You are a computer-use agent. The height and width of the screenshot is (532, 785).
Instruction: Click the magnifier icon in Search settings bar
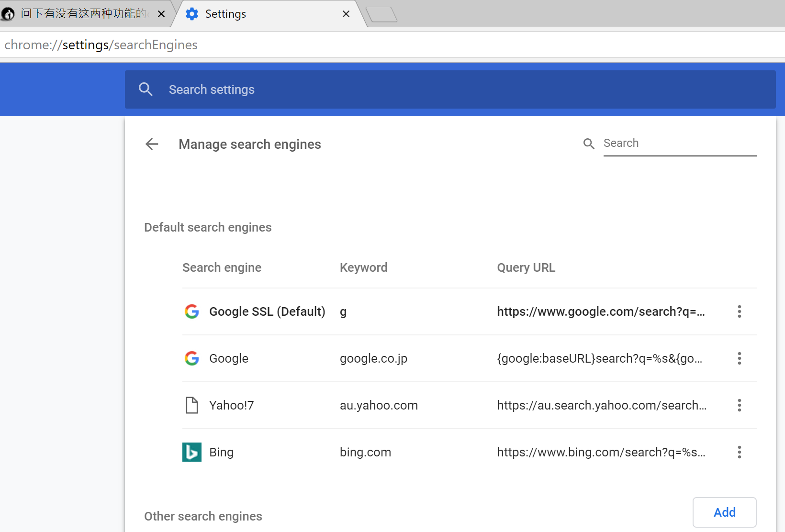pos(146,89)
